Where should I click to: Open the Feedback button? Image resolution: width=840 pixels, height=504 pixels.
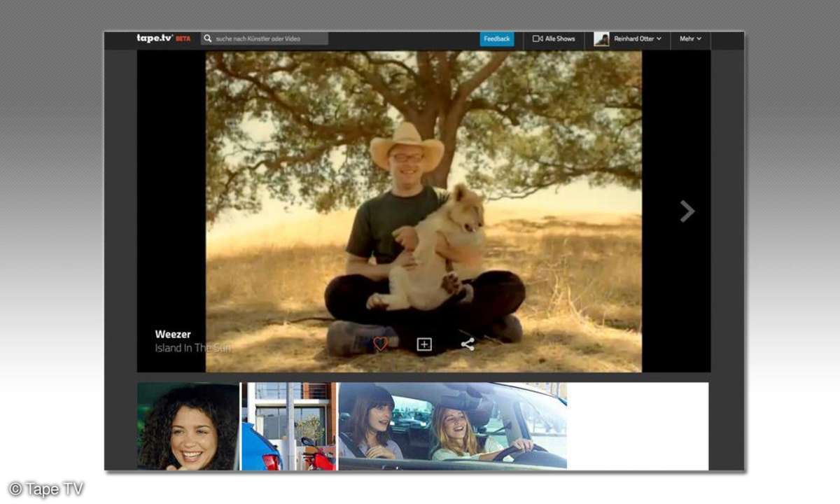pos(497,38)
